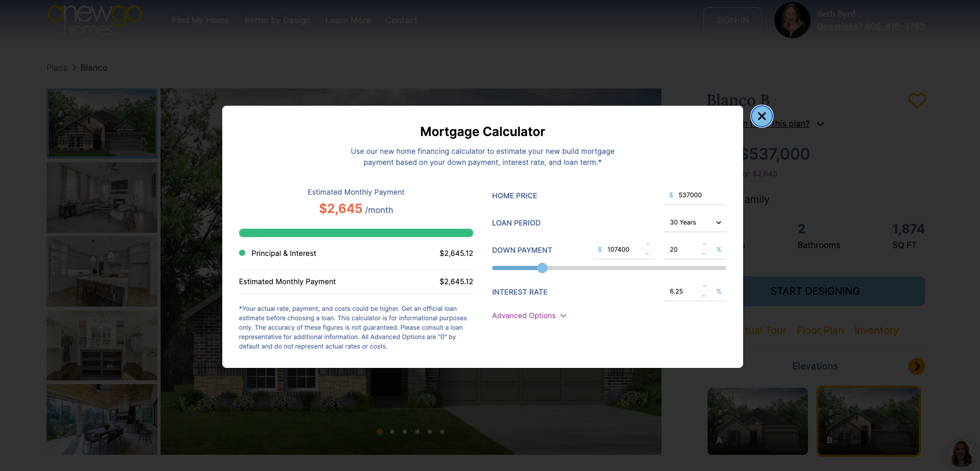Click the Elevations next arrow icon
980x471 pixels.
[x=916, y=366]
